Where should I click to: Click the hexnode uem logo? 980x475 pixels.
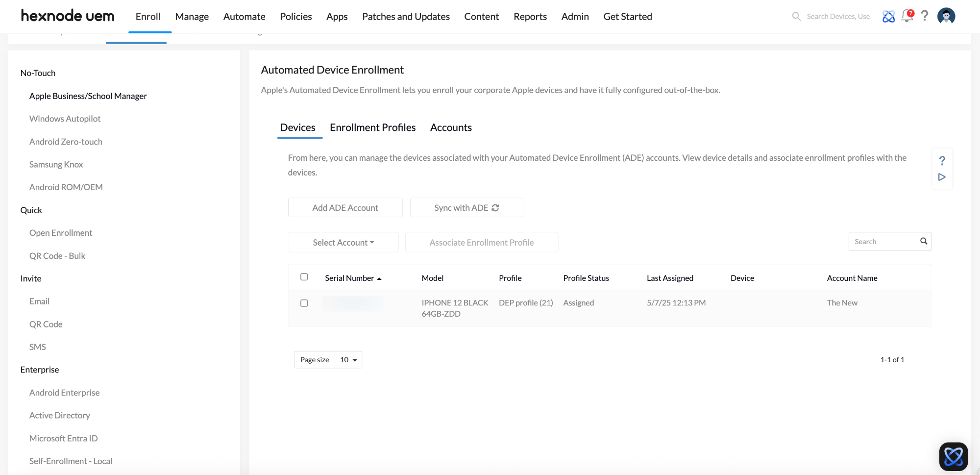pos(68,16)
